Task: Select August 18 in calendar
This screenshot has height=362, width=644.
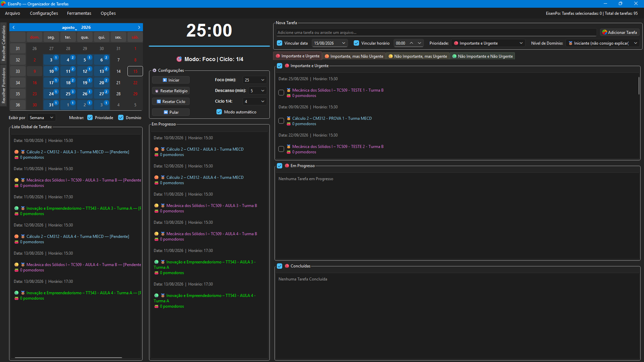Action: click(68, 83)
